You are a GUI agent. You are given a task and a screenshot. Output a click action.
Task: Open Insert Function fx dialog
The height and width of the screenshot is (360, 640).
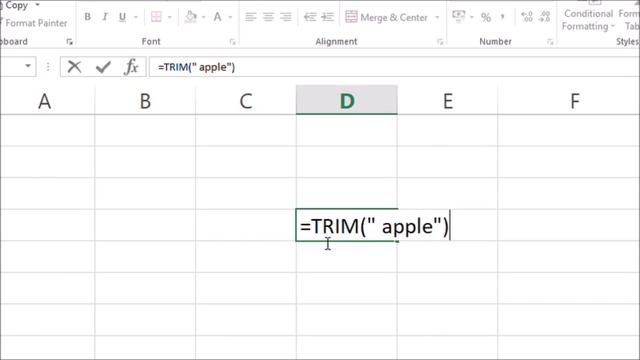[131, 67]
